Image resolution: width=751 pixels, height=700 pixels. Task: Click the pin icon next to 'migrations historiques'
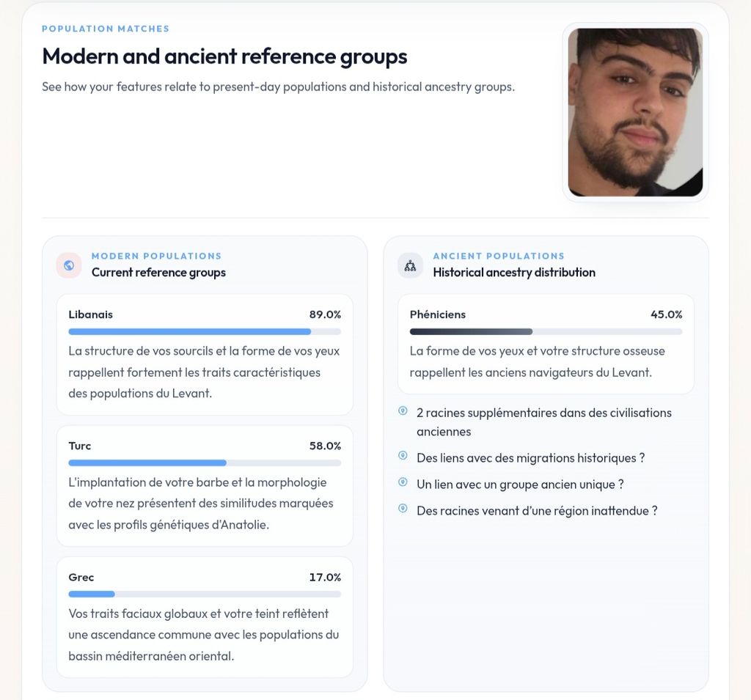(x=403, y=455)
